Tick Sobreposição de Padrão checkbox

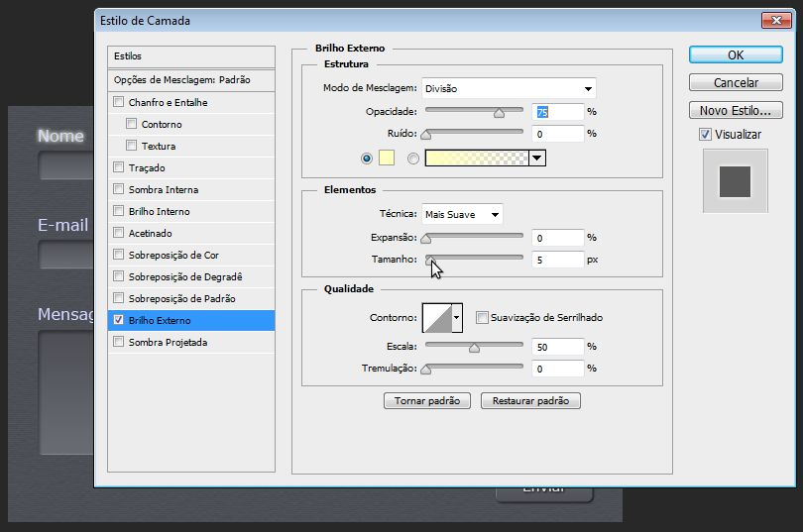pyautogui.click(x=118, y=298)
